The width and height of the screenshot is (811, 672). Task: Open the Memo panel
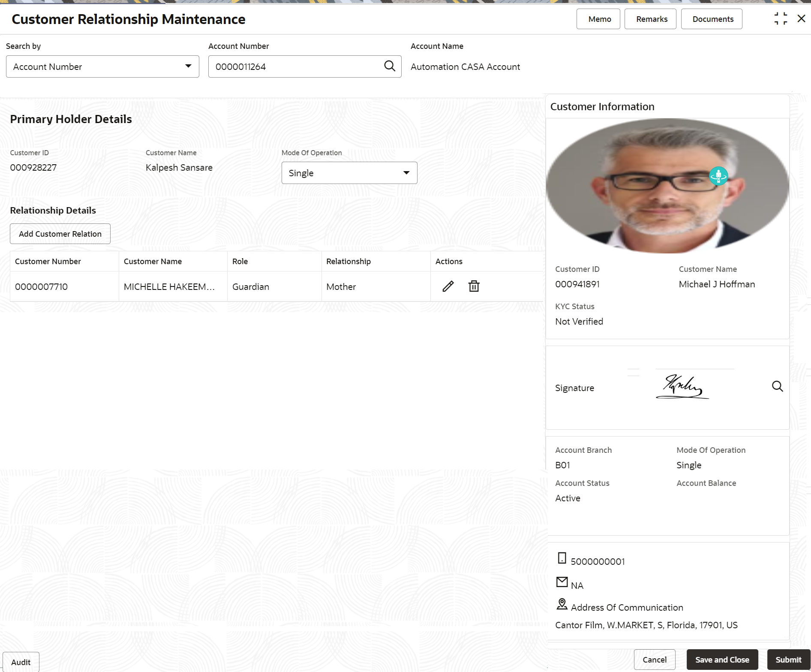coord(598,19)
